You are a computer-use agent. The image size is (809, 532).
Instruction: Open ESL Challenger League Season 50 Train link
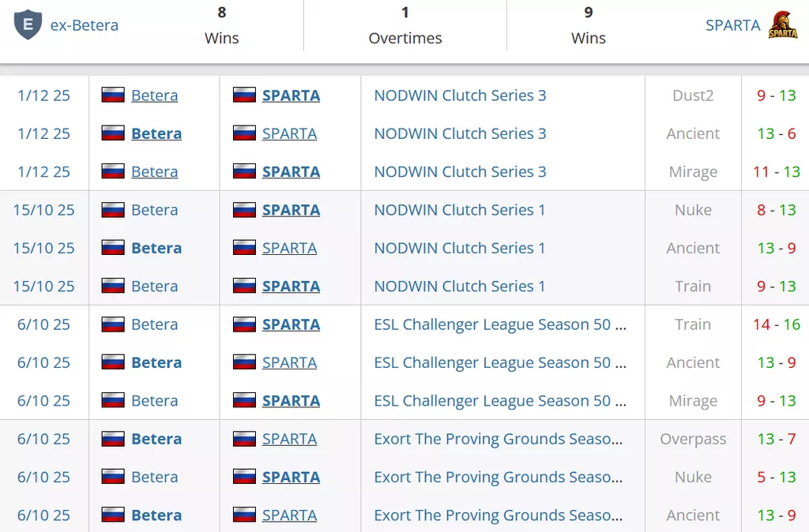(x=499, y=324)
